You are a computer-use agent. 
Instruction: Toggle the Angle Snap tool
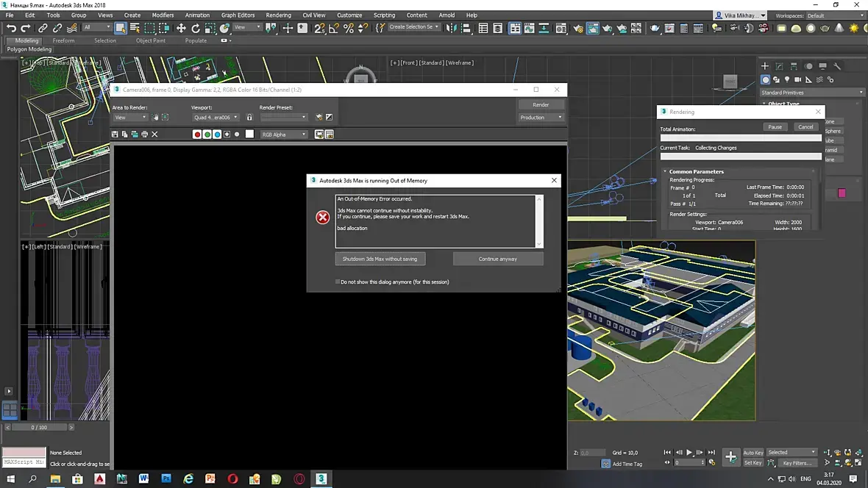[x=334, y=28]
